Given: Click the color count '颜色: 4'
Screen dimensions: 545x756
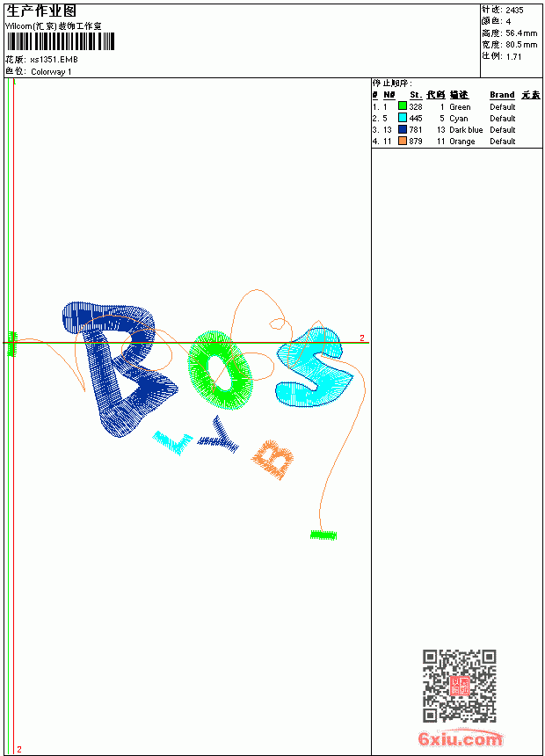Looking at the screenshot, I should [x=497, y=21].
